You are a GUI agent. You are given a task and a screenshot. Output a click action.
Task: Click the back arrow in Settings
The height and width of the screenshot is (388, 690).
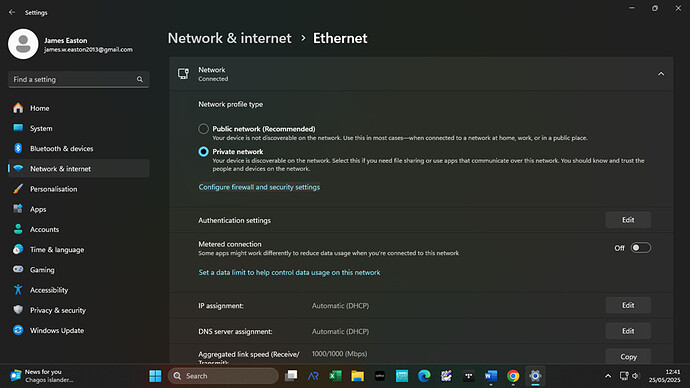coord(12,12)
